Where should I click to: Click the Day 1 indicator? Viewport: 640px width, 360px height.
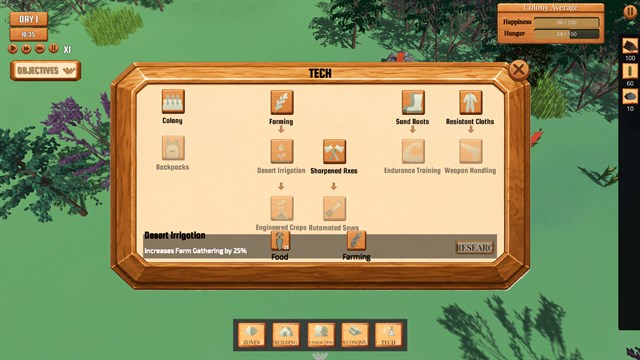point(29,19)
